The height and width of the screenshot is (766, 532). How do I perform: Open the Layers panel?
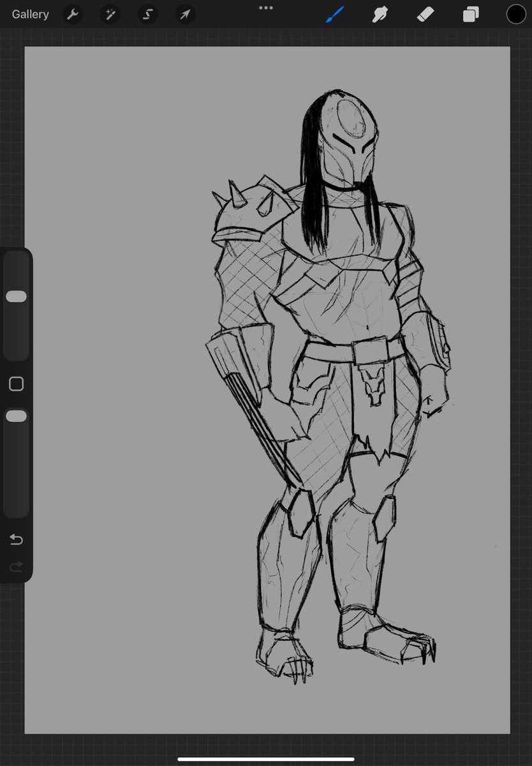pos(471,14)
